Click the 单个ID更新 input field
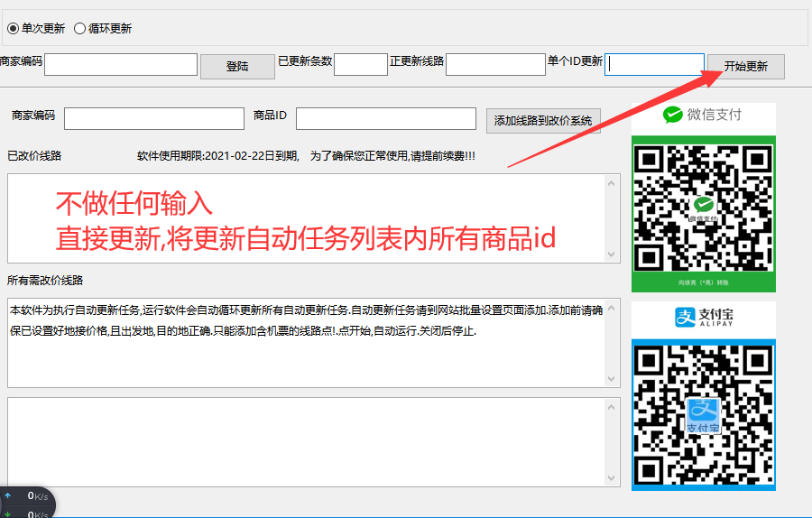This screenshot has width=812, height=518. click(654, 65)
